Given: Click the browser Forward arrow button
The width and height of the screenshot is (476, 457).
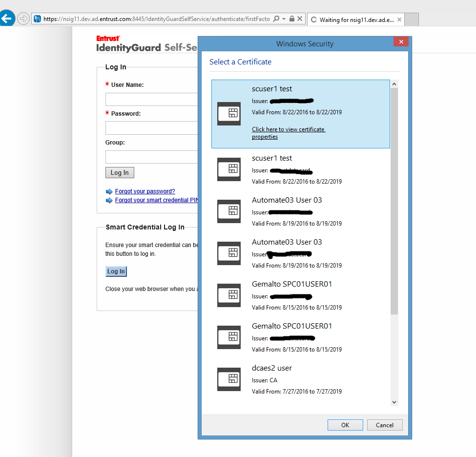Looking at the screenshot, I should [x=23, y=19].
